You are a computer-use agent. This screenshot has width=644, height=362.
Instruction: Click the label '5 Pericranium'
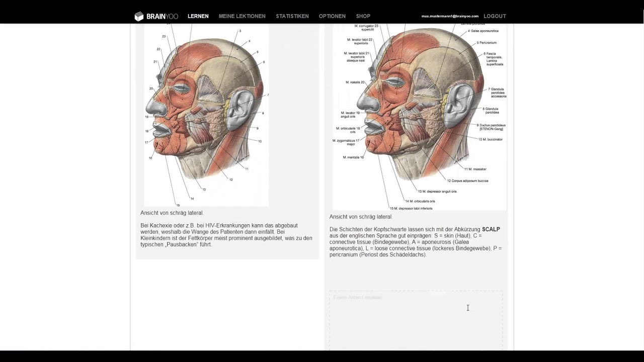click(487, 43)
